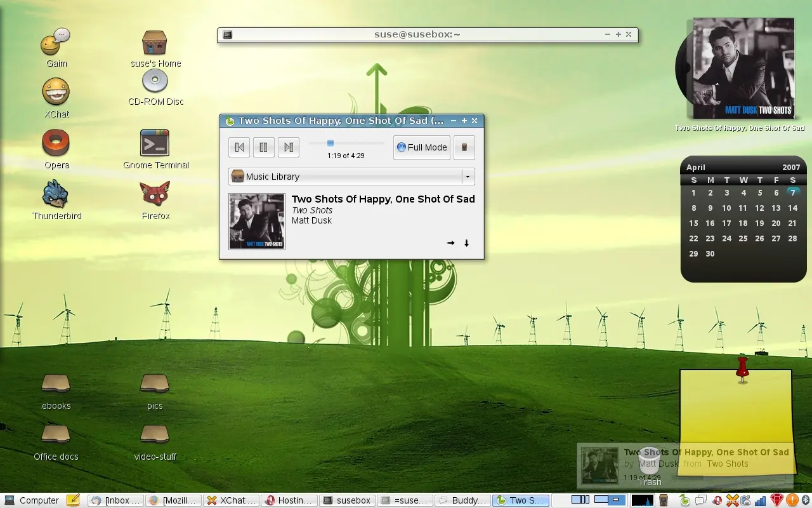The width and height of the screenshot is (812, 508).
Task: Open the music player window menu icon
Action: 230,121
